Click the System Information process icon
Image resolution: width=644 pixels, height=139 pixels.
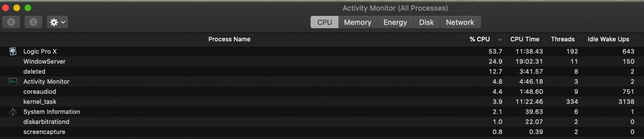click(13, 112)
